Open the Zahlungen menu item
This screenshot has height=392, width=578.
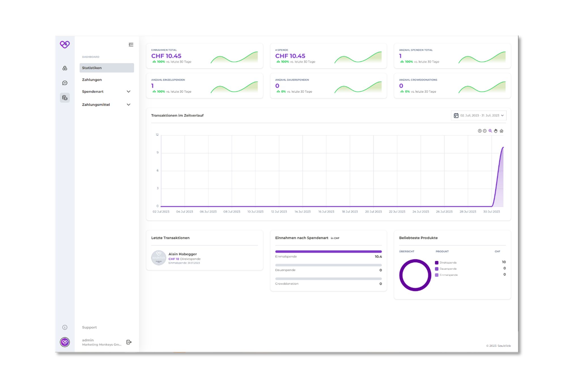pyautogui.click(x=92, y=80)
